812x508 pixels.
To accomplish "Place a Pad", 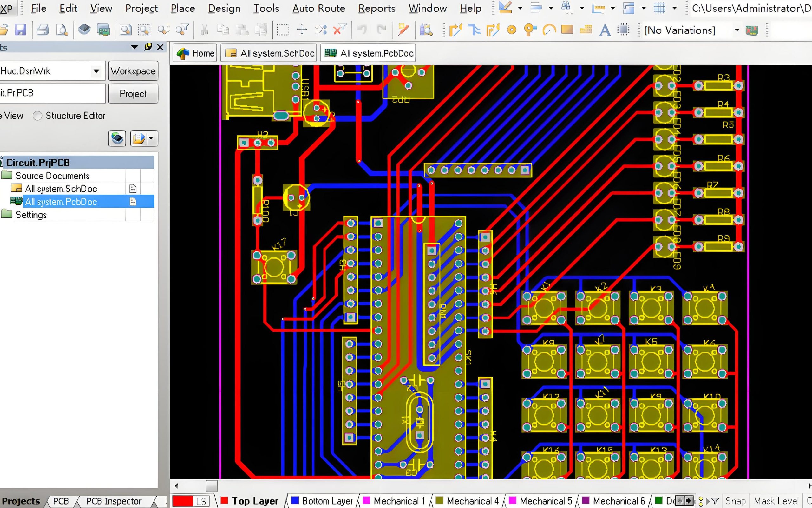I will tap(511, 30).
